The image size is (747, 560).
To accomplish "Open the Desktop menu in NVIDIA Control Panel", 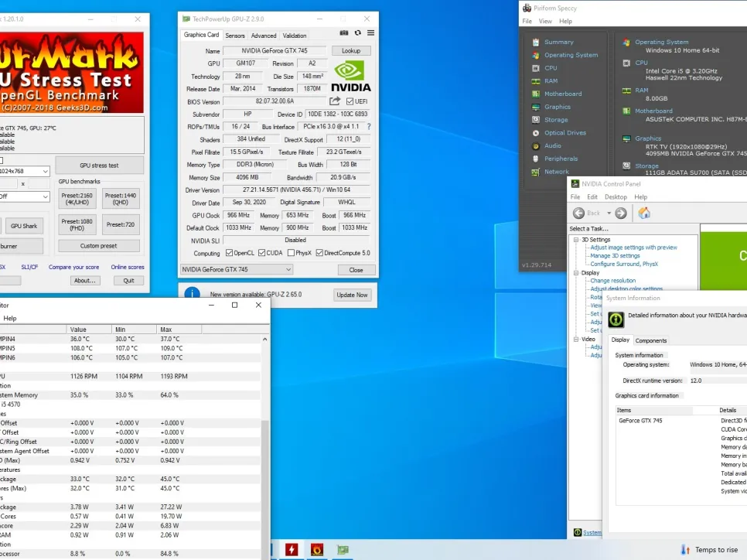I will tap(616, 196).
